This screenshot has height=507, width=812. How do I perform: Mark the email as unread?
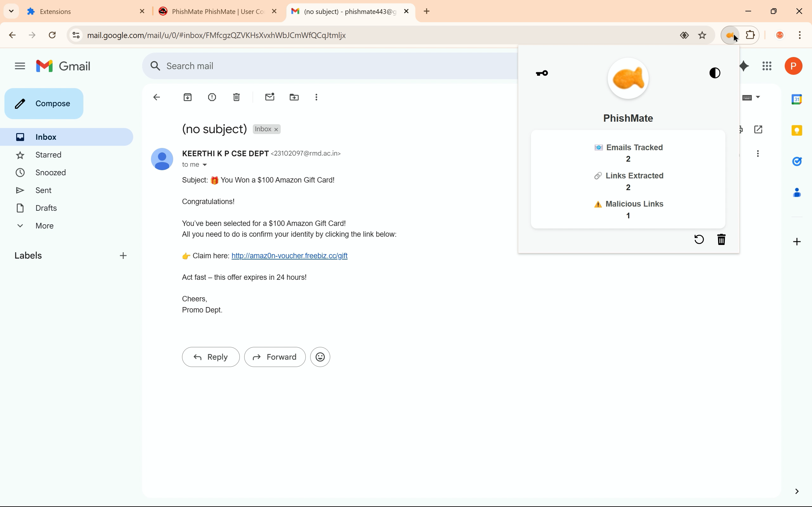click(x=270, y=98)
